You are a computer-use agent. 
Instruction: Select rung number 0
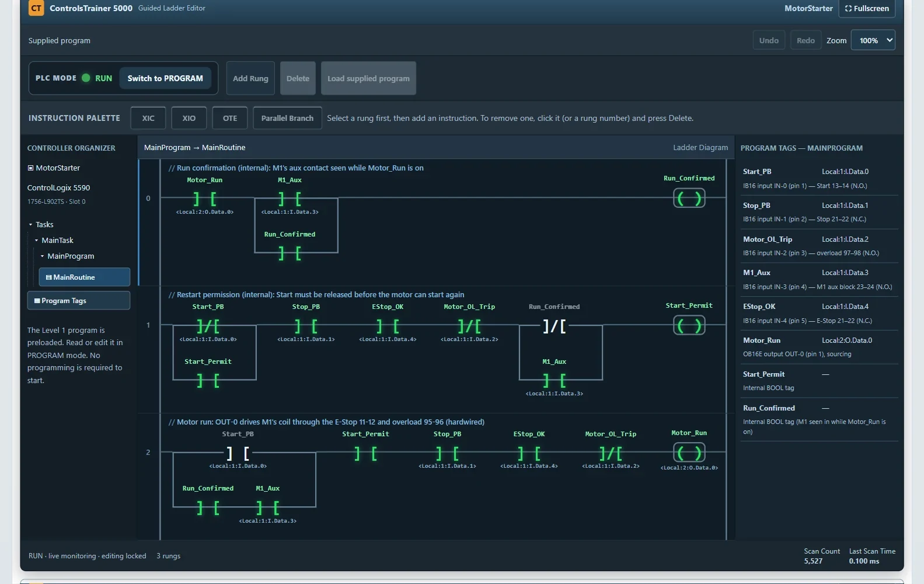click(148, 199)
